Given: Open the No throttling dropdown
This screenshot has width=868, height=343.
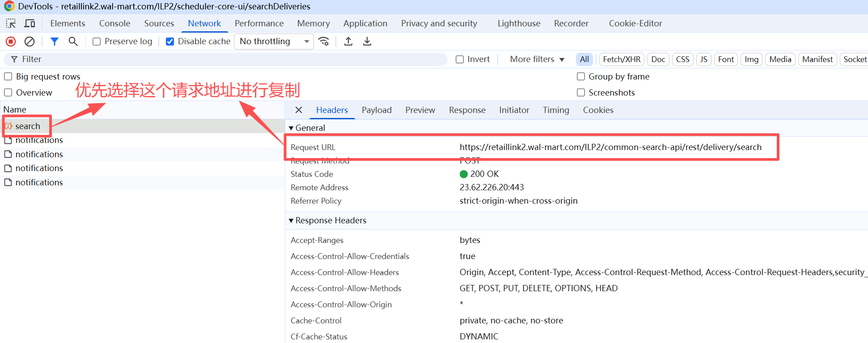Looking at the screenshot, I should pyautogui.click(x=274, y=42).
